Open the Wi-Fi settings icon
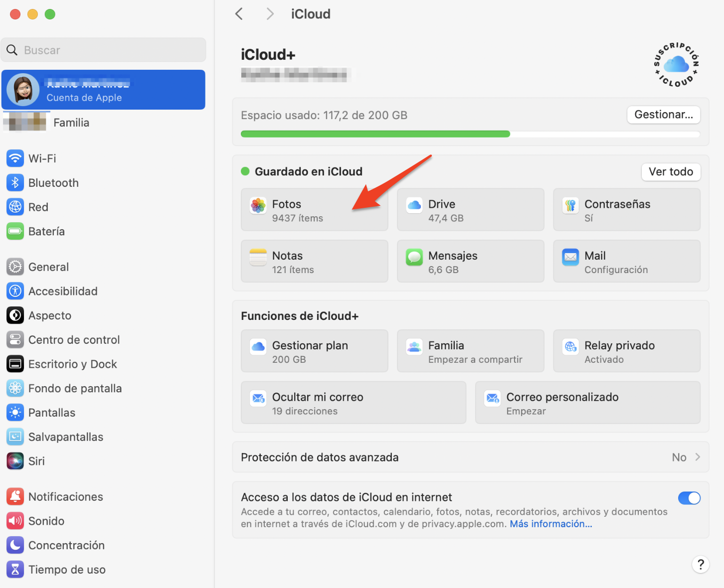Screen dimensions: 724x588 click(x=15, y=158)
